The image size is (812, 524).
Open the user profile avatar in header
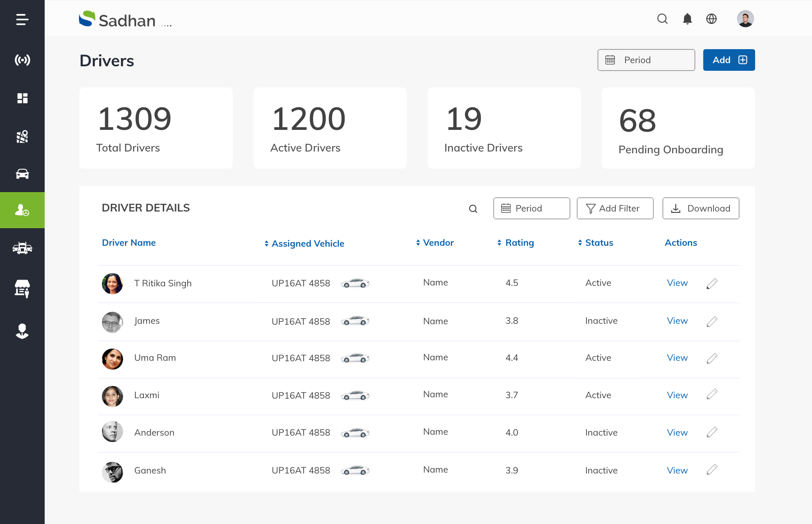pos(745,19)
